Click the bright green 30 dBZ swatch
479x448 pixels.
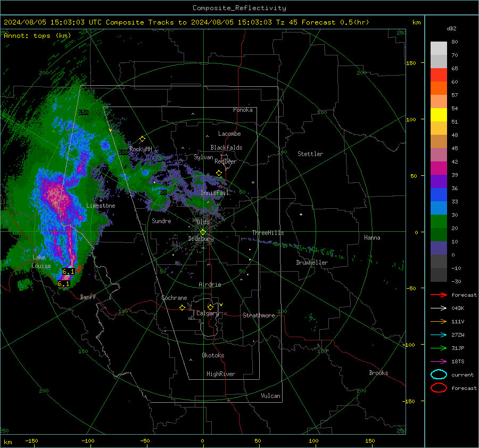(x=439, y=221)
